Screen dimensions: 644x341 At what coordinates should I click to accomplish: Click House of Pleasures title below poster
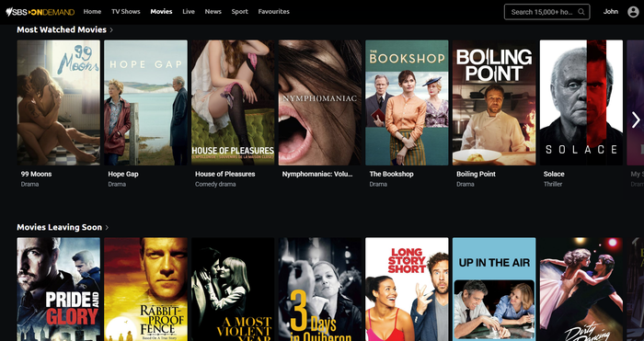pos(225,174)
